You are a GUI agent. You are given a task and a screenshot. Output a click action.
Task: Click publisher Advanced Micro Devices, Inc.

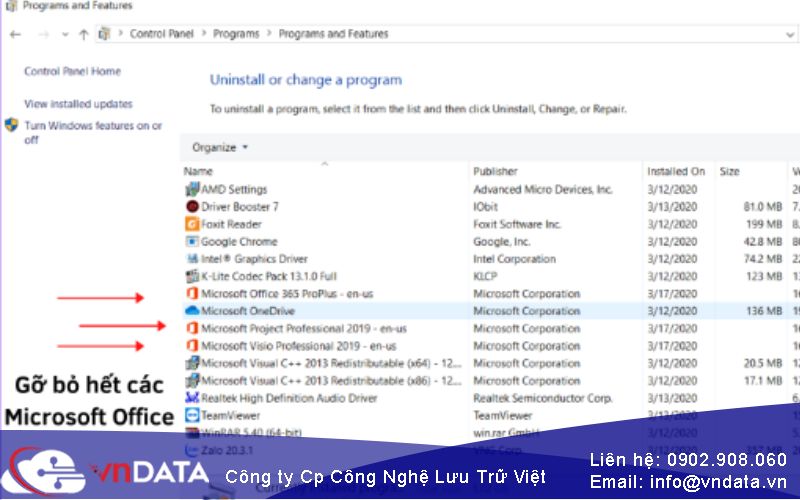[x=542, y=189]
